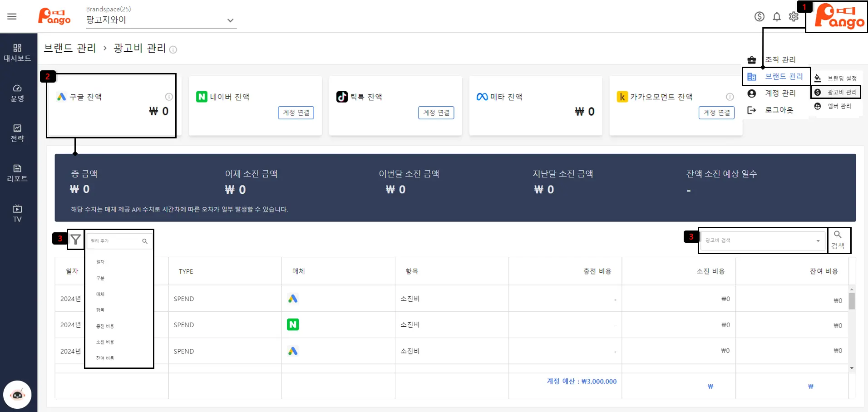This screenshot has width=868, height=412.
Task: Open the Reports (리포트) sidebar item
Action: [17, 173]
